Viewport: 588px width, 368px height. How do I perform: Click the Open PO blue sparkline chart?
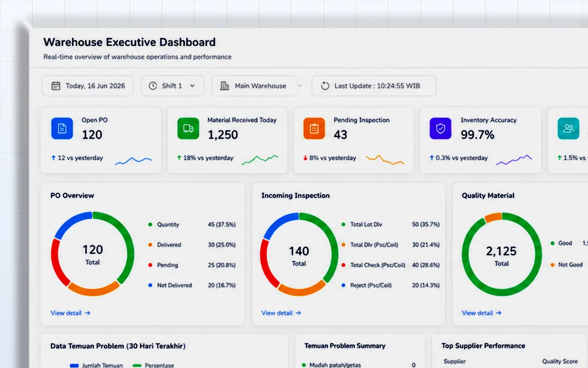[133, 160]
